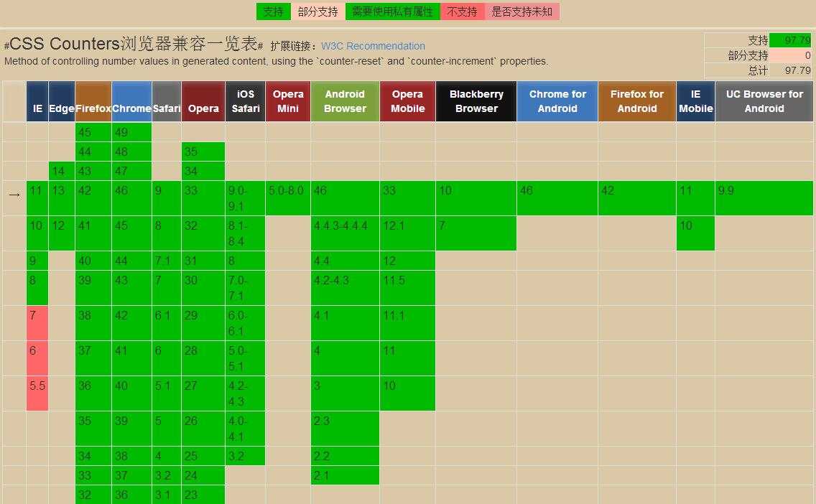Select the iOS Safari column header
816x504 pixels.
(x=246, y=101)
